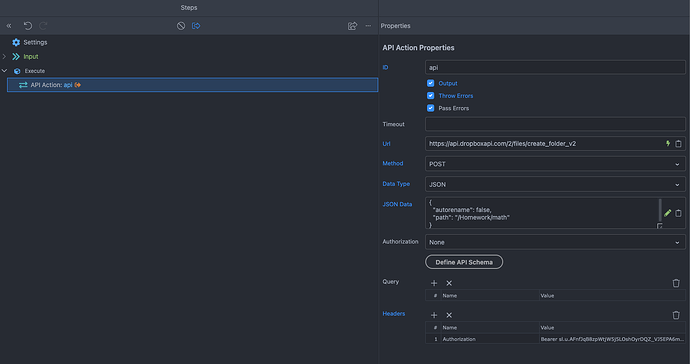Open the Authorization dropdown showing None
690x364 pixels.
[555, 242]
